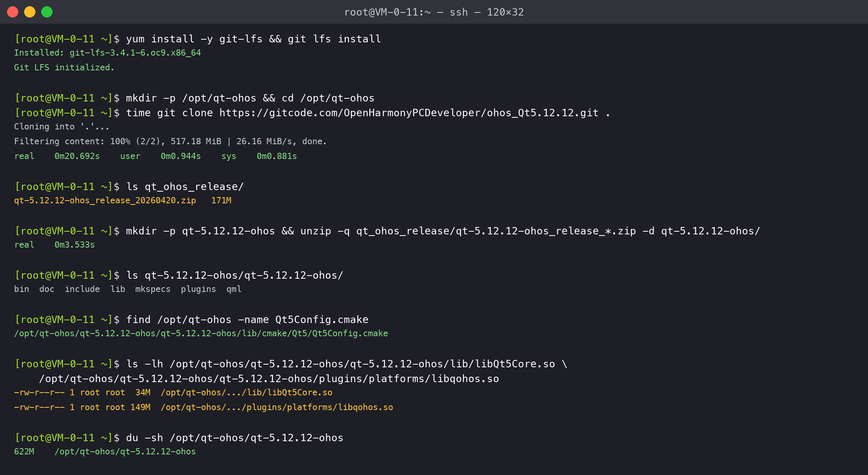Image resolution: width=868 pixels, height=475 pixels.
Task: Minimize the terminal with yellow button
Action: pyautogui.click(x=30, y=12)
